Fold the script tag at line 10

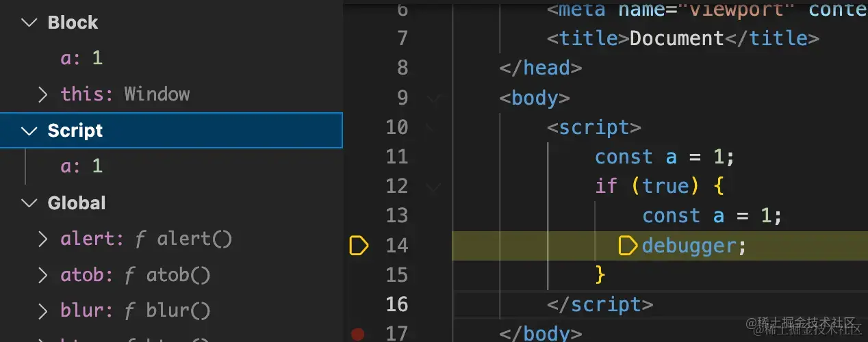(x=433, y=128)
